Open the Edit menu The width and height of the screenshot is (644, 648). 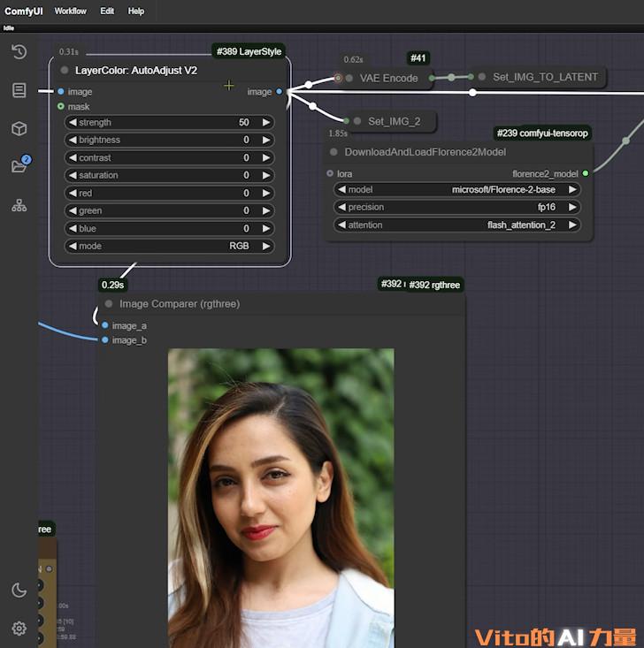(107, 11)
